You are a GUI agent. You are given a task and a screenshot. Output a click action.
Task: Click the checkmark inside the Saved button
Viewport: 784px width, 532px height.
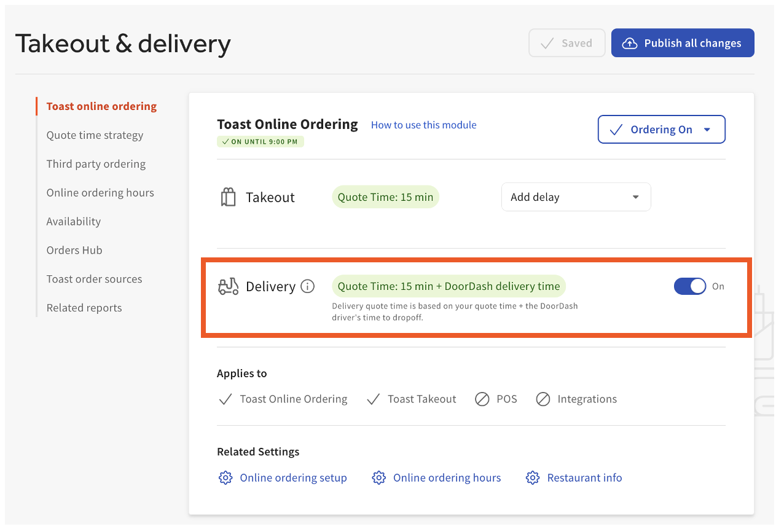coord(547,43)
